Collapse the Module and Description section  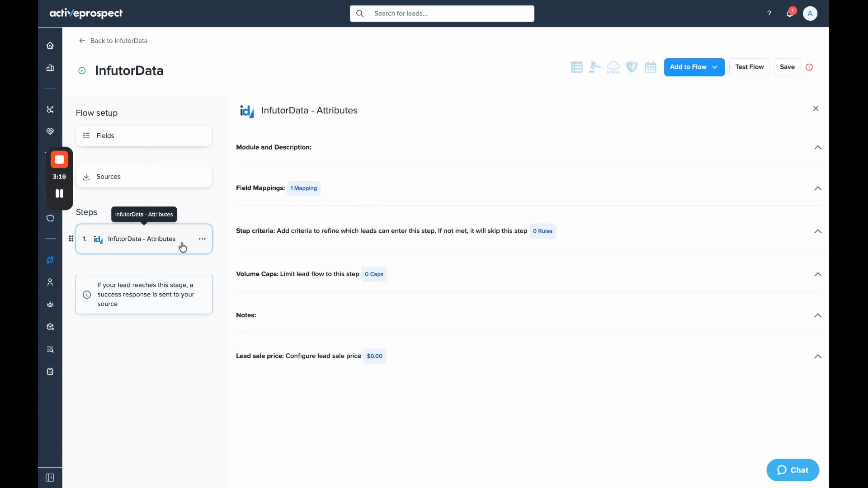[x=818, y=147]
